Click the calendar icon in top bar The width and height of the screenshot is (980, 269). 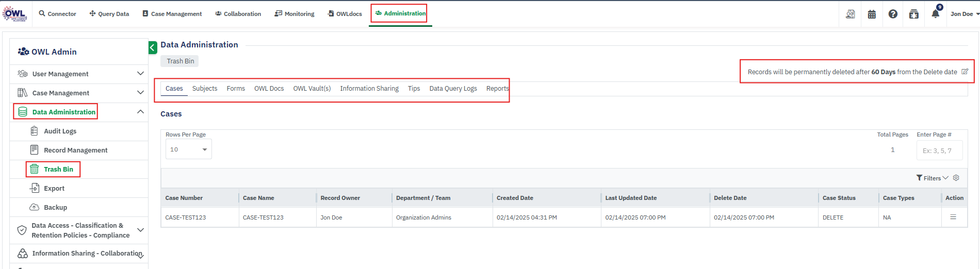pyautogui.click(x=872, y=14)
